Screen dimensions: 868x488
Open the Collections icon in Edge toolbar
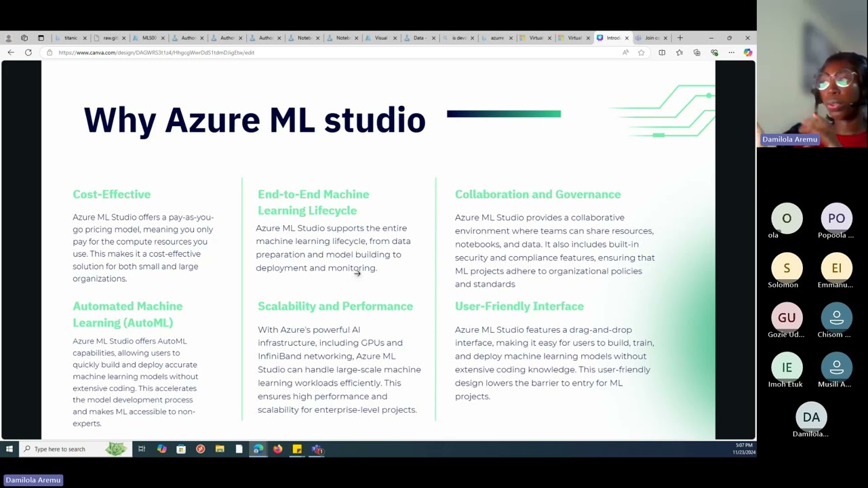click(x=696, y=52)
